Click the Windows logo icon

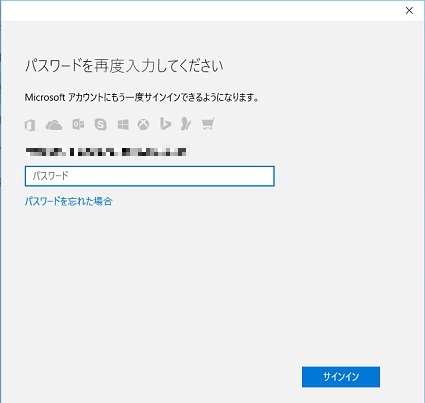tap(123, 125)
